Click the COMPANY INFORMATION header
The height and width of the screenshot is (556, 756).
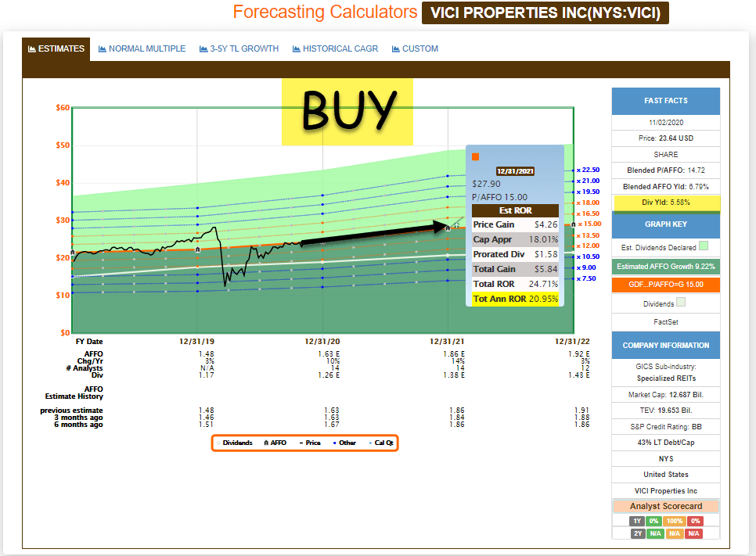click(x=666, y=346)
